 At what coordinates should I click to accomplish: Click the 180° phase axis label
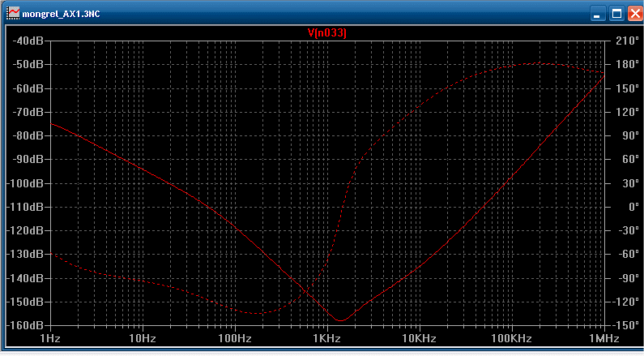627,65
